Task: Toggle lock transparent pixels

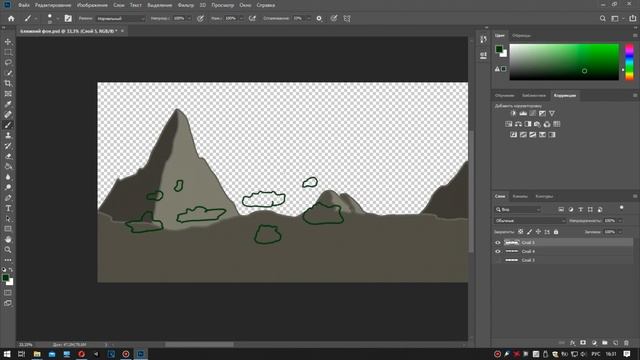Action: tap(520, 232)
